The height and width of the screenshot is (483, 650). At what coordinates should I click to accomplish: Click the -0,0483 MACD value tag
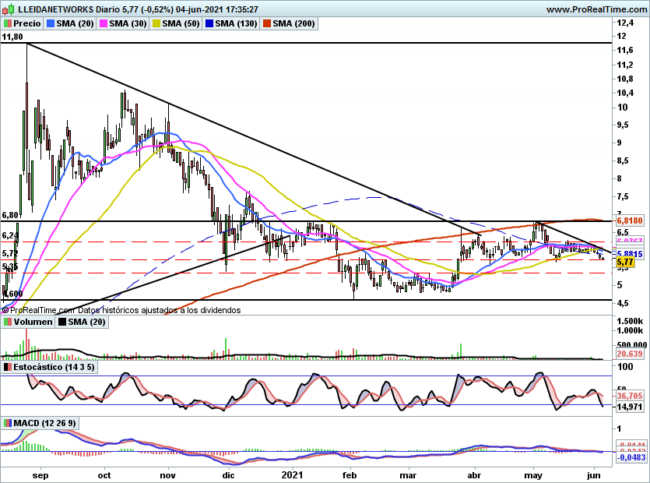point(631,457)
